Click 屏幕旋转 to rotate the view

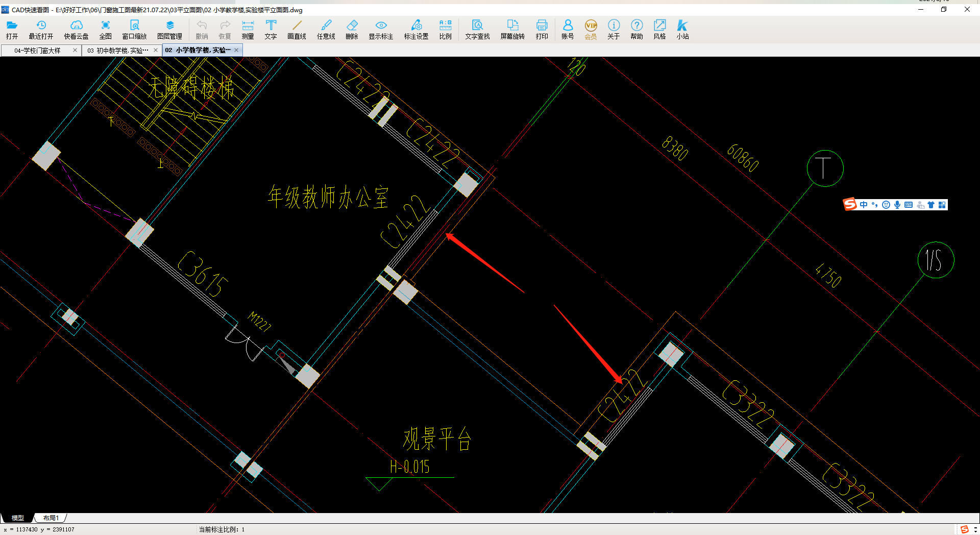pos(512,30)
